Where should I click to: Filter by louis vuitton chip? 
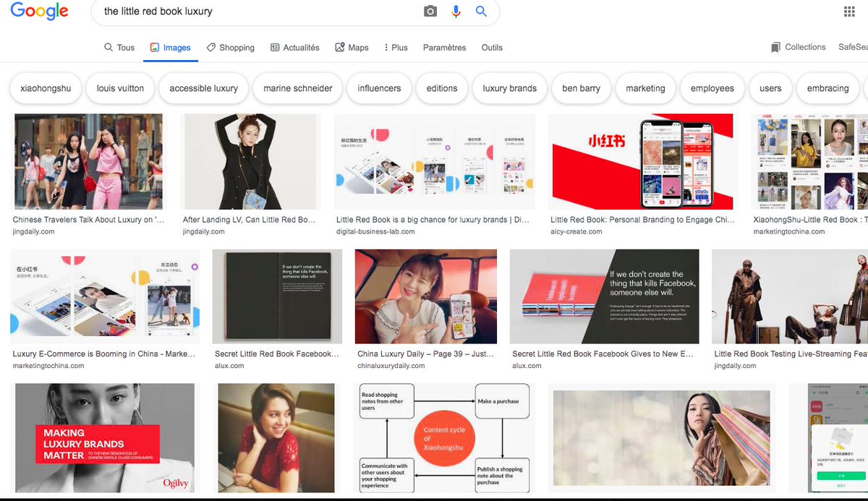pos(120,88)
